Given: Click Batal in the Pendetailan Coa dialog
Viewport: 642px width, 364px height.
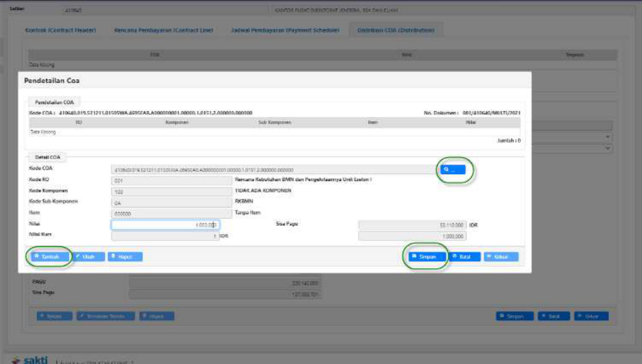Looking at the screenshot, I should click(464, 257).
